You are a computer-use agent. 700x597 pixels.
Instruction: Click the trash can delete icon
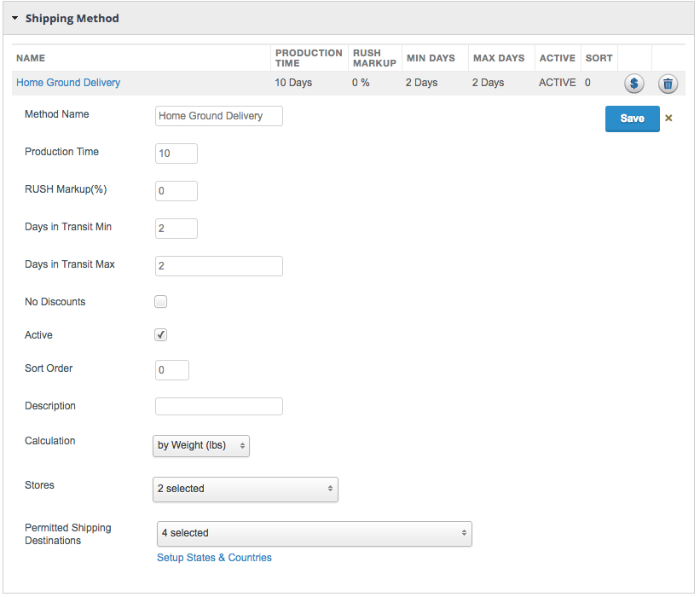click(x=668, y=84)
